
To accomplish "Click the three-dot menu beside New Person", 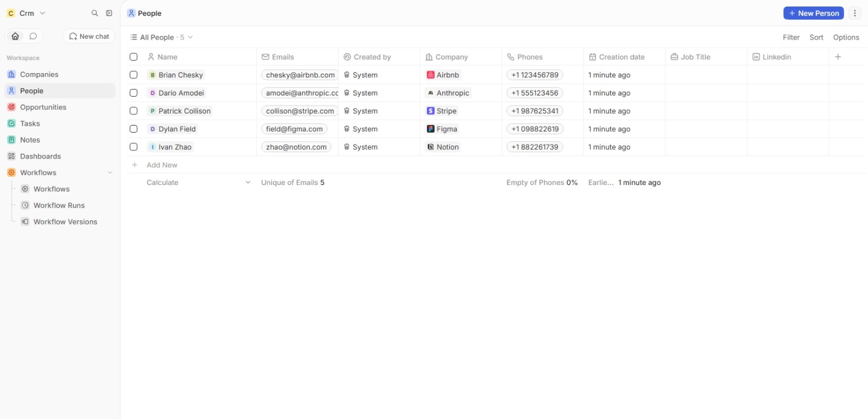I will pos(855,13).
